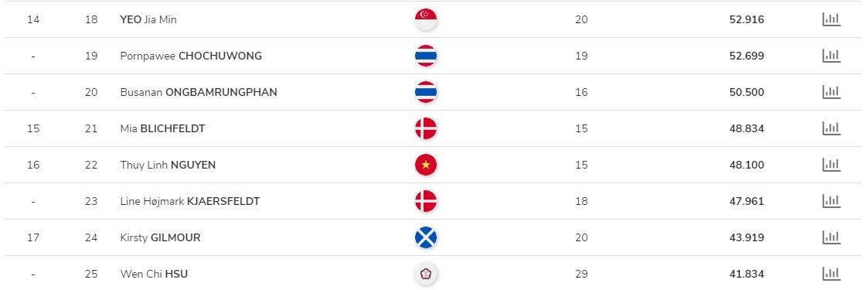
Task: Open chart icon for Kirsty Gilmour
Action: tap(831, 237)
